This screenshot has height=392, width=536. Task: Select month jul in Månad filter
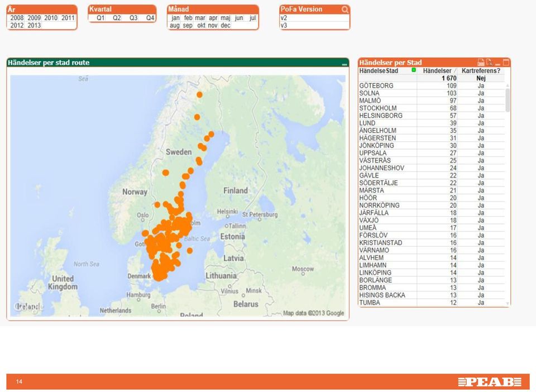(252, 18)
